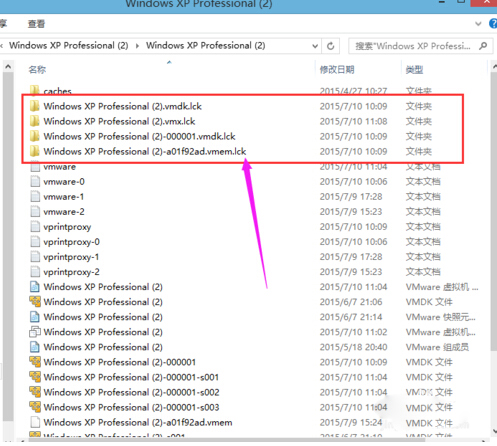Open the address bar history dropdown
This screenshot has height=446, width=497.
point(315,46)
